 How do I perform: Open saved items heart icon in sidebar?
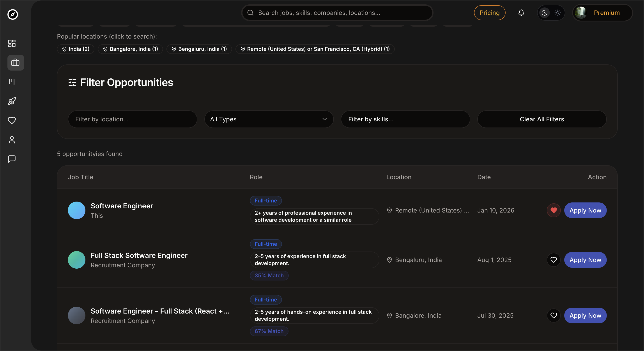tap(12, 120)
